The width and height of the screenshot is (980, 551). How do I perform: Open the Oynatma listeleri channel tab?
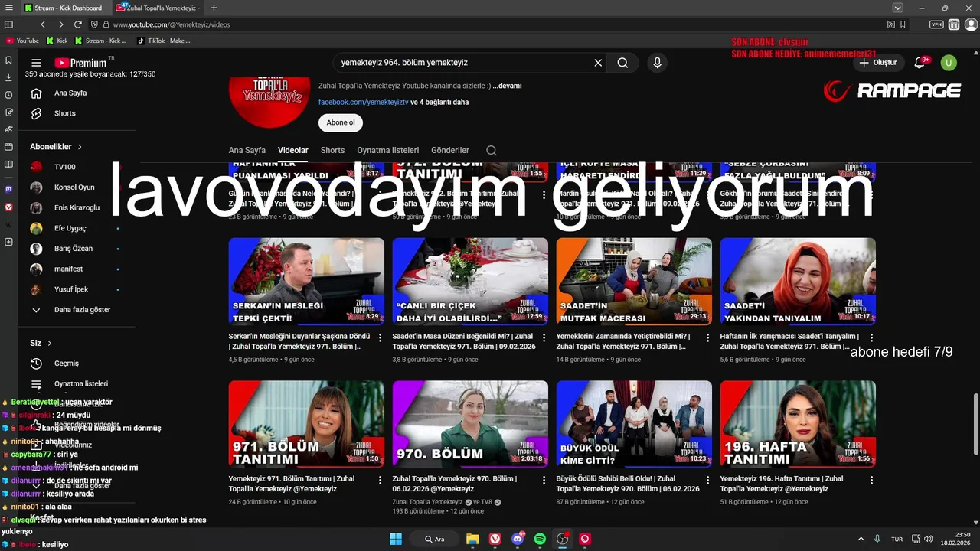click(387, 150)
